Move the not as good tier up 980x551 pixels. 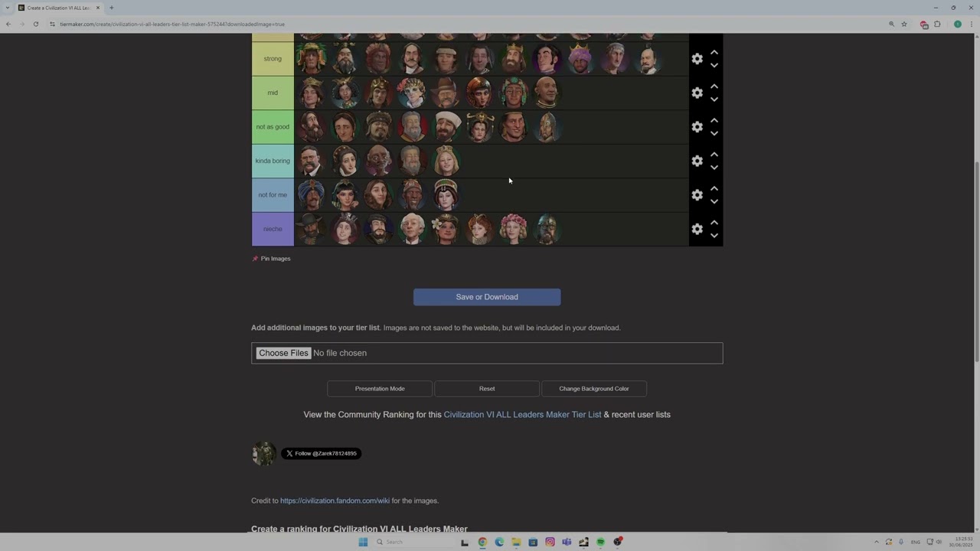click(714, 120)
